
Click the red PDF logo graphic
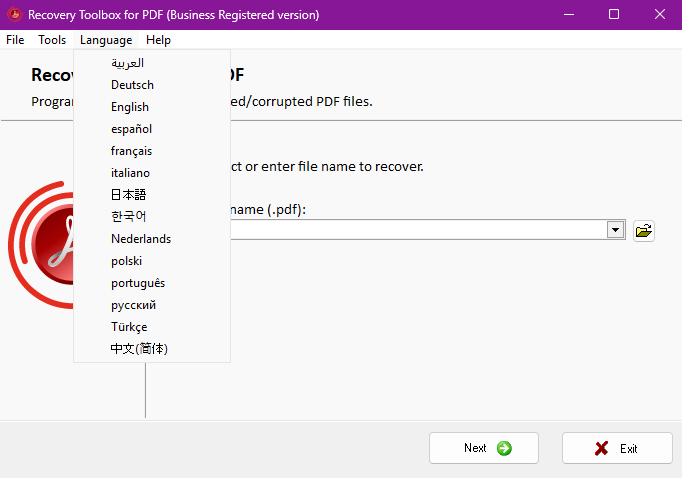(42, 247)
